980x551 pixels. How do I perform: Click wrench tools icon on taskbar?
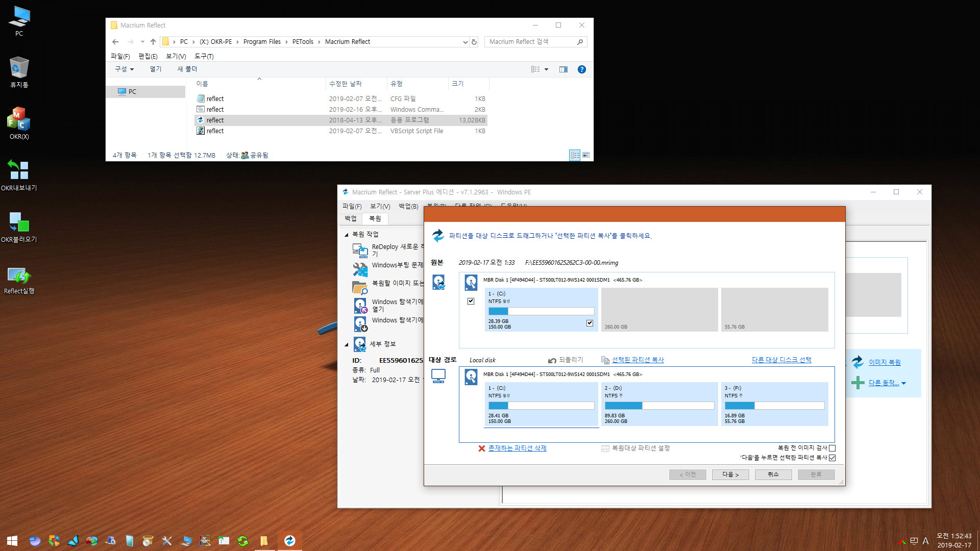click(167, 541)
